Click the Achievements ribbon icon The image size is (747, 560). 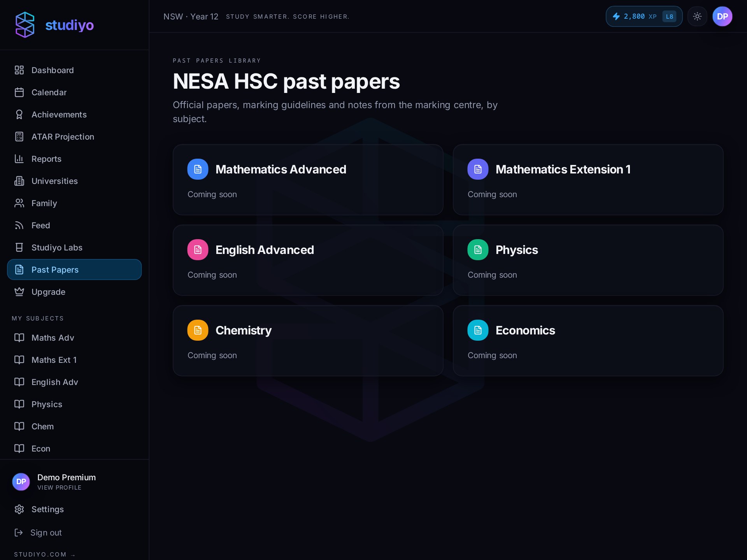click(x=19, y=114)
